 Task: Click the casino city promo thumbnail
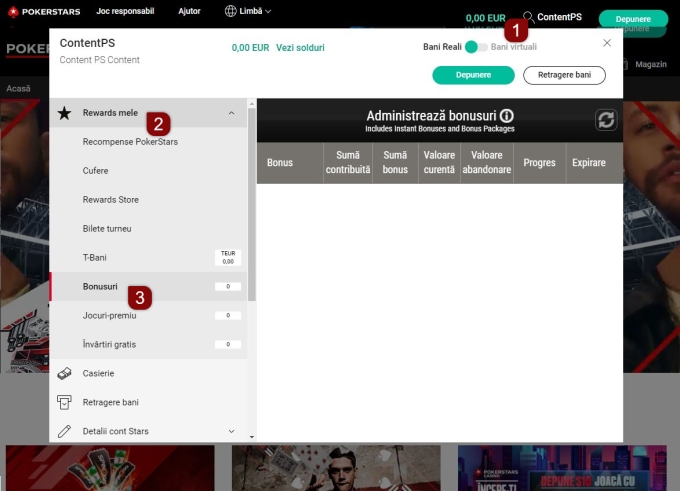click(x=562, y=468)
